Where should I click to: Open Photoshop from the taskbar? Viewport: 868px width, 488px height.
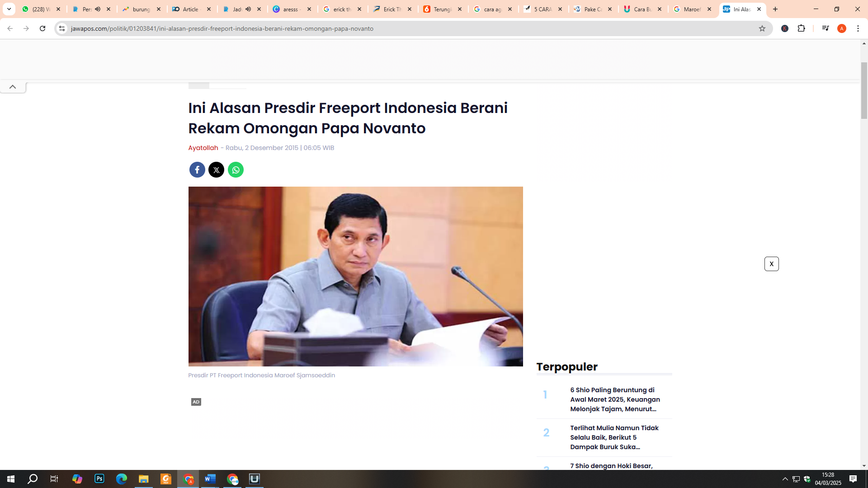click(99, 479)
